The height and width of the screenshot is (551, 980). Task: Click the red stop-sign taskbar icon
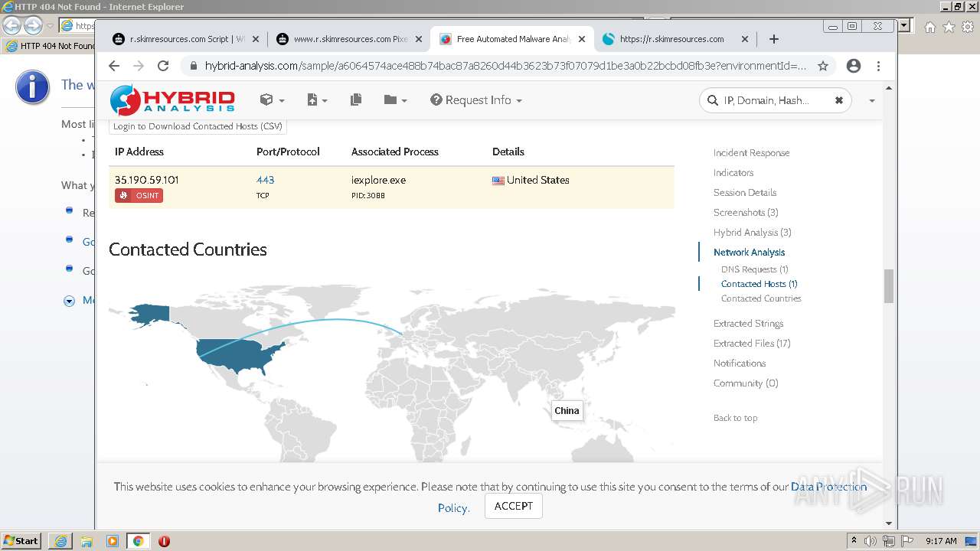(164, 541)
